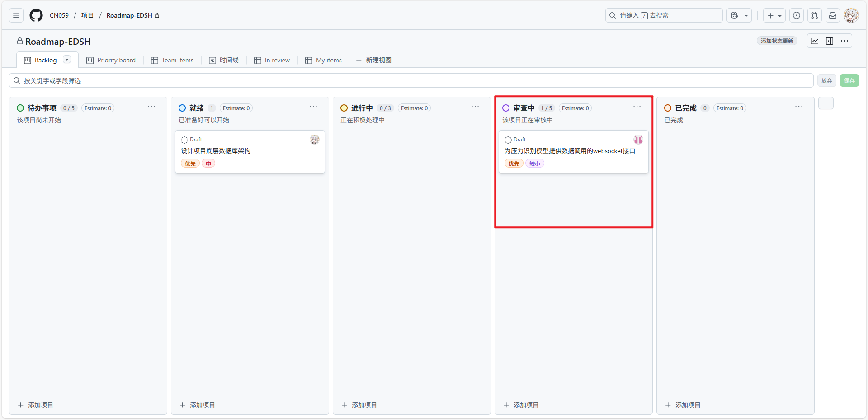Switch to the 时间线 tab
The image size is (868, 420).
[x=224, y=60]
